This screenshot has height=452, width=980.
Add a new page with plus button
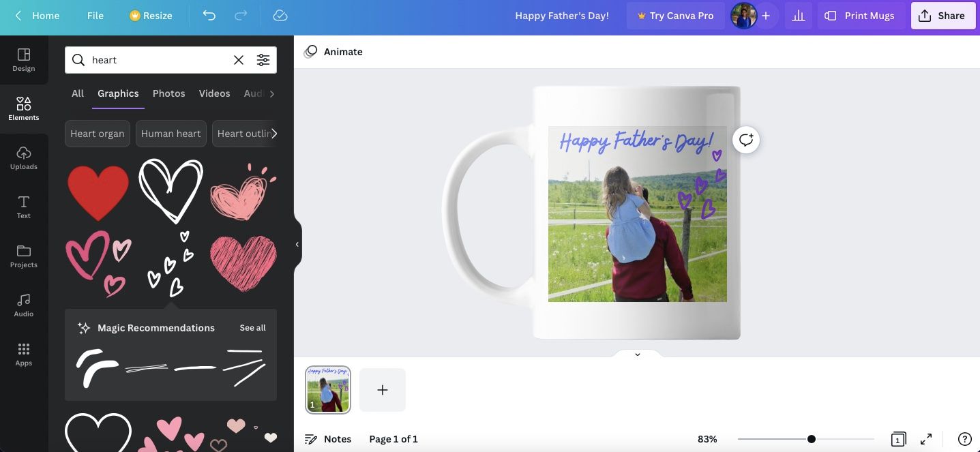coord(383,390)
